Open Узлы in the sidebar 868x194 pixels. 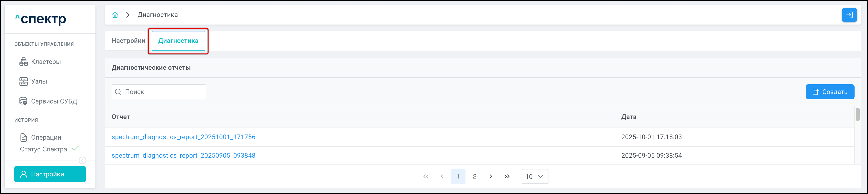pyautogui.click(x=39, y=81)
